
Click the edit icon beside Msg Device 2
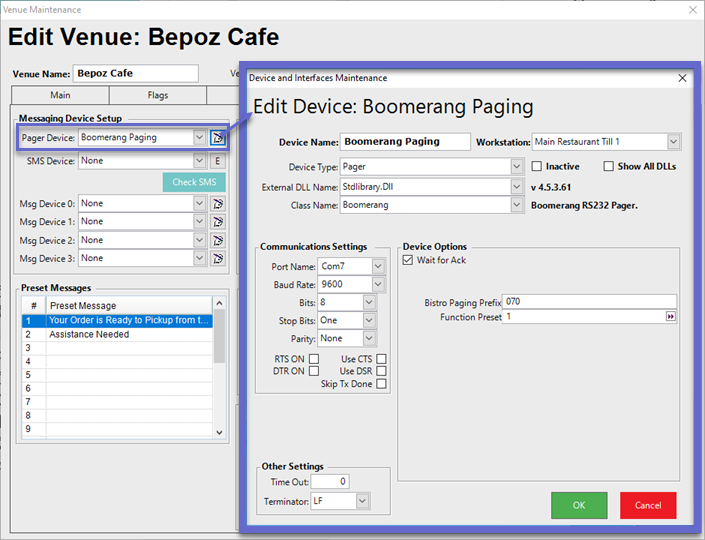pyautogui.click(x=218, y=240)
